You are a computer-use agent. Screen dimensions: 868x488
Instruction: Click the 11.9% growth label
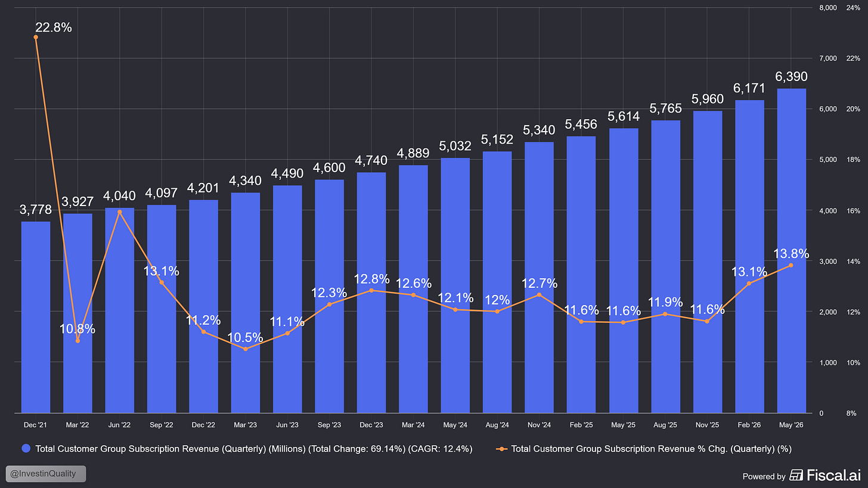[x=665, y=302]
